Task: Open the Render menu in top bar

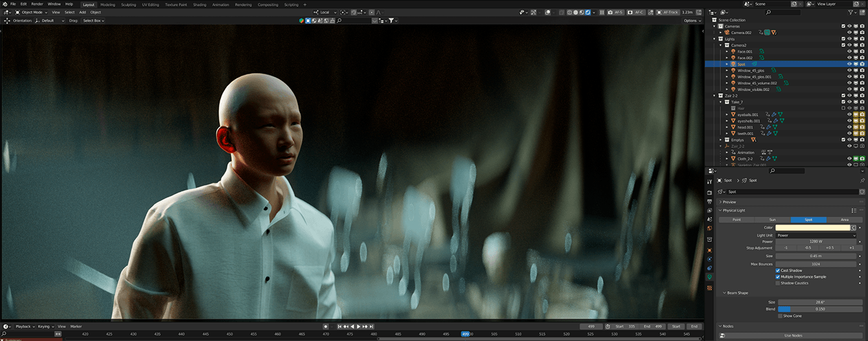Action: tap(37, 4)
